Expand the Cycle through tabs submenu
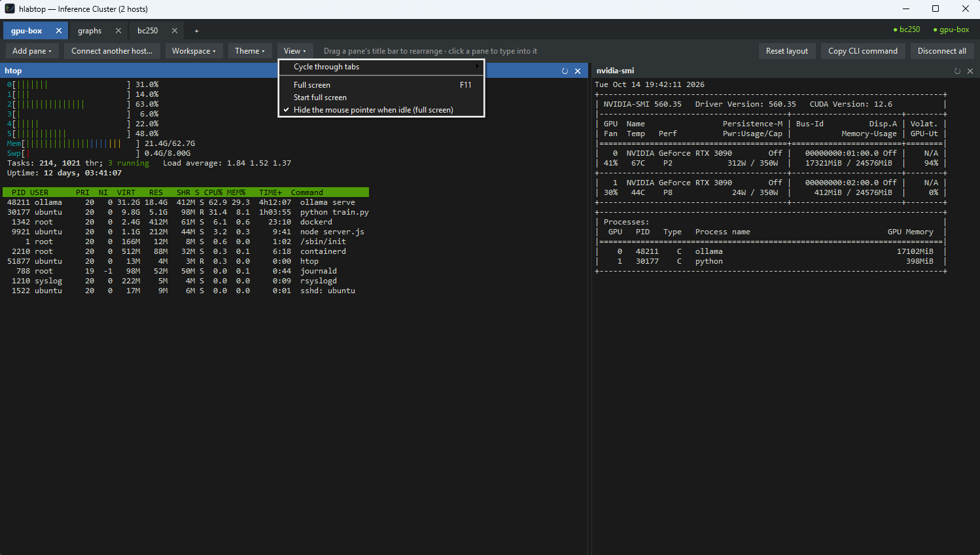Screen dimensions: 980x555 pos(381,67)
